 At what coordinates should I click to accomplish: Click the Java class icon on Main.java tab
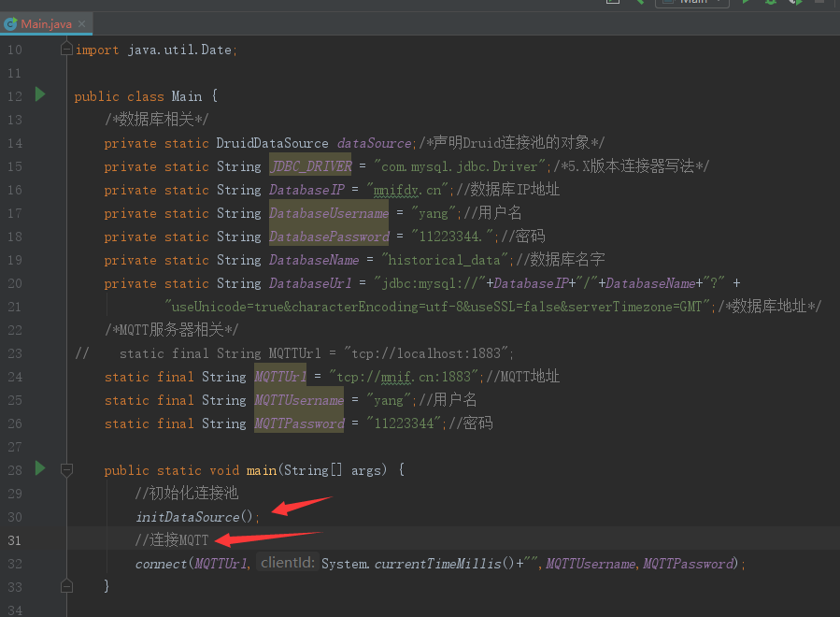(x=10, y=23)
